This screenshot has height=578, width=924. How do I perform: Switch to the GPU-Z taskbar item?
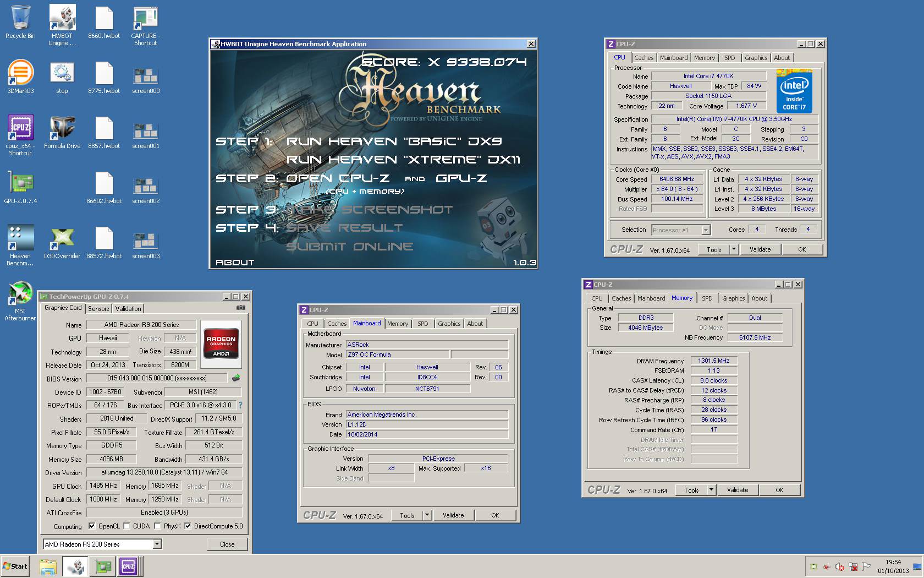pos(102,566)
